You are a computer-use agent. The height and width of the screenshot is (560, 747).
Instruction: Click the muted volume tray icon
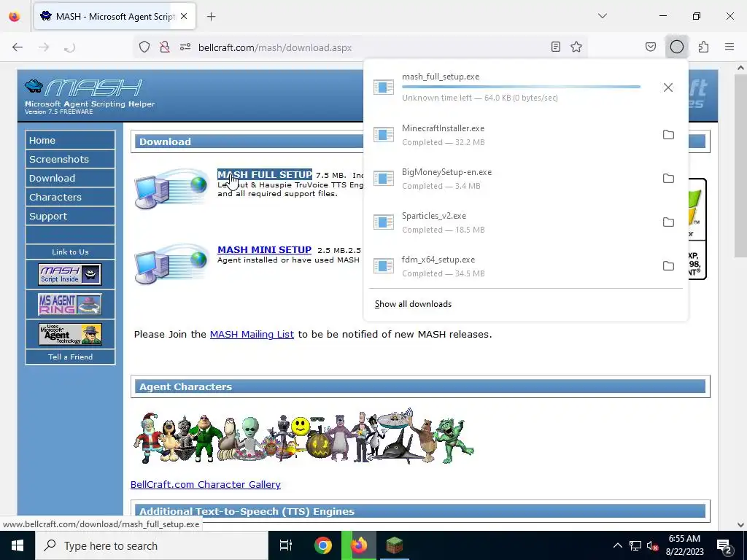pos(652,545)
